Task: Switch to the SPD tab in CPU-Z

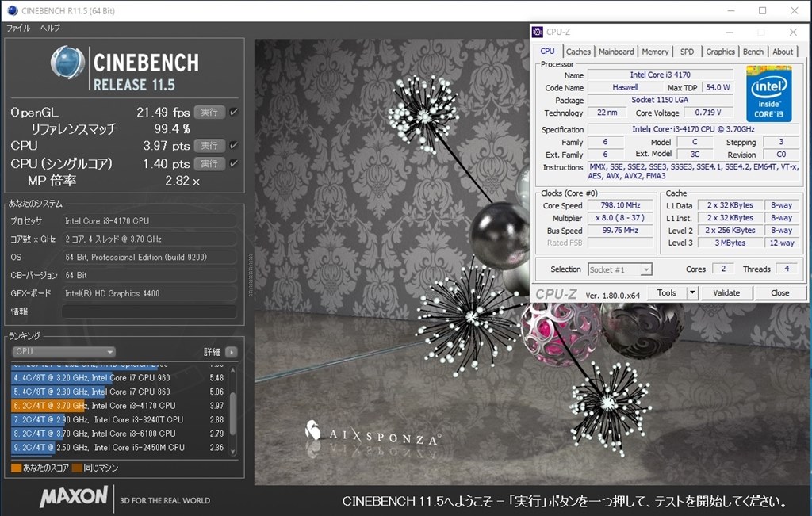Action: point(688,52)
